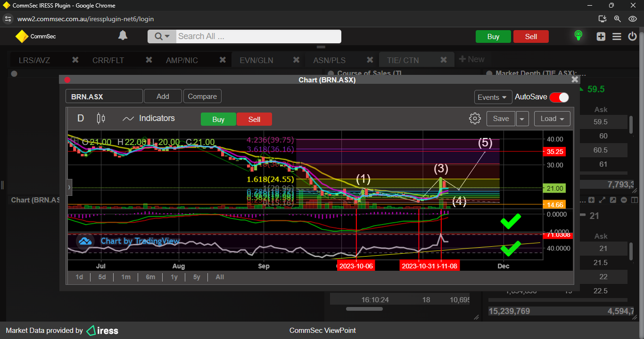Open the Indicators chart menu

(149, 119)
